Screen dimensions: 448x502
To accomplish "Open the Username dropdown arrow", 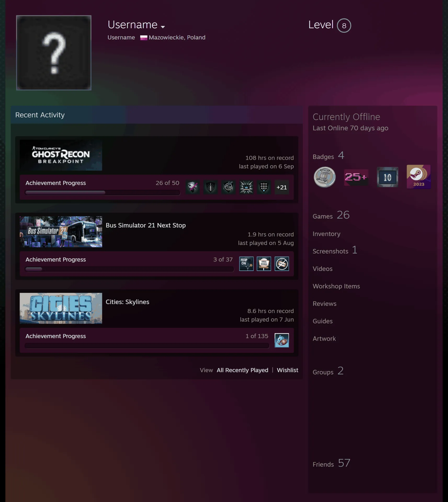I will (x=163, y=27).
